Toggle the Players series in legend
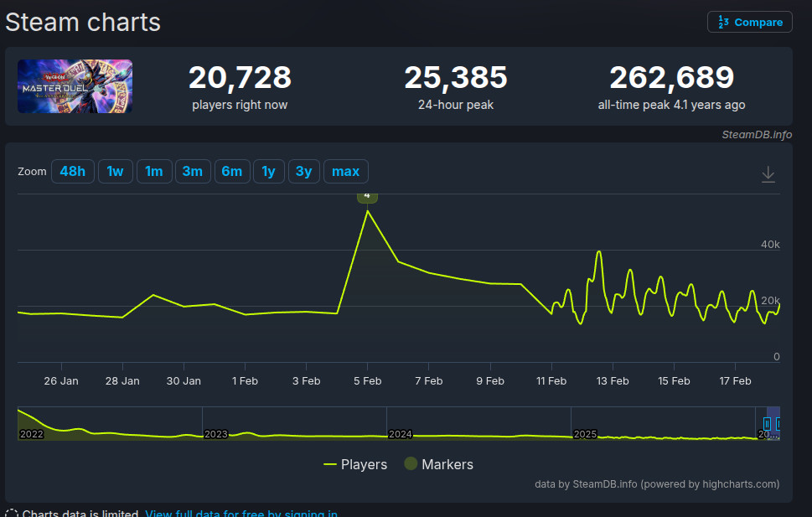Screen dimensions: 812x517 [x=355, y=464]
